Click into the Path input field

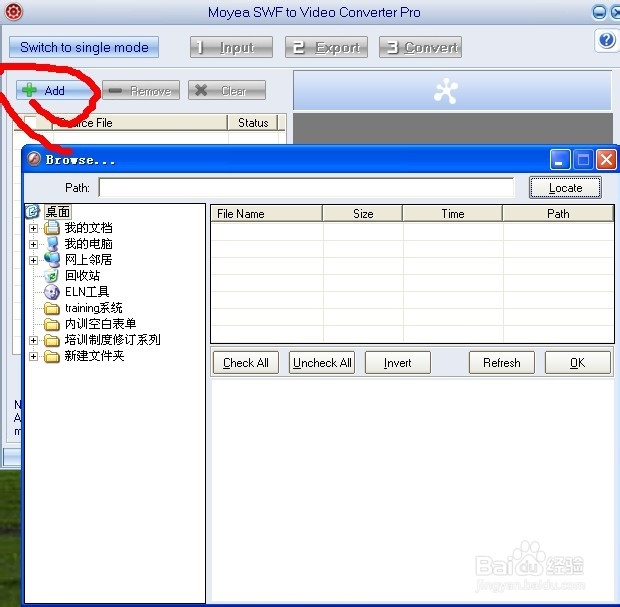point(306,187)
